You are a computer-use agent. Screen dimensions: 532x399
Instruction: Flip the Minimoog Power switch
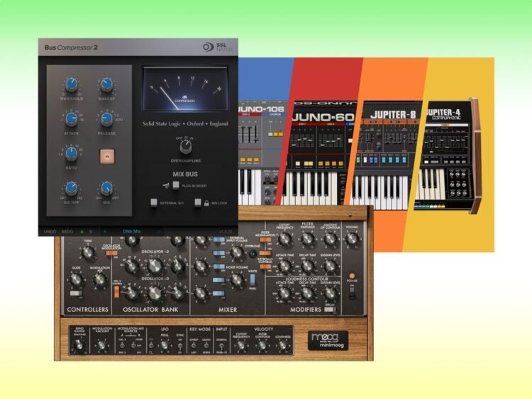[x=352, y=292]
